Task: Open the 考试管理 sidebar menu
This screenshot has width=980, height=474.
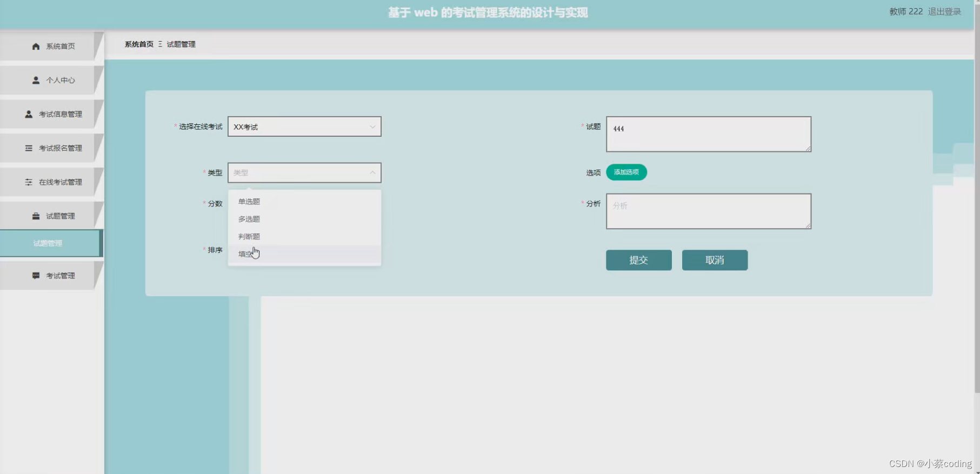Action: 51,276
